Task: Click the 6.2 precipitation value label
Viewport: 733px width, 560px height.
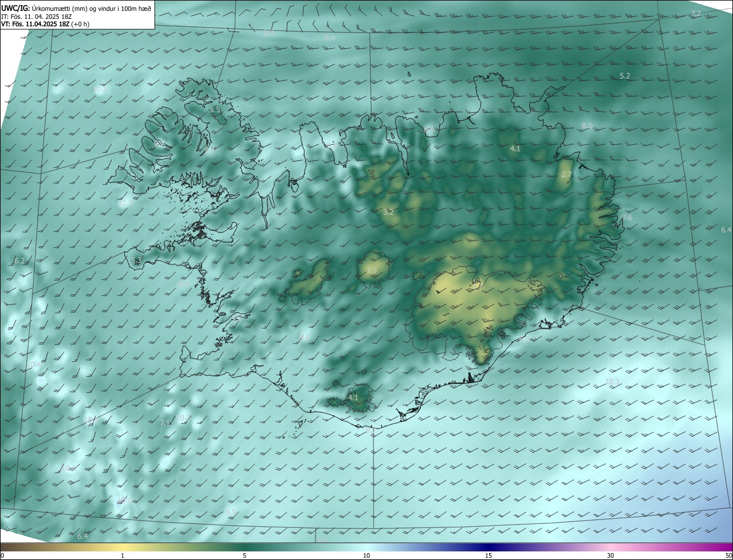Action: pos(19,261)
